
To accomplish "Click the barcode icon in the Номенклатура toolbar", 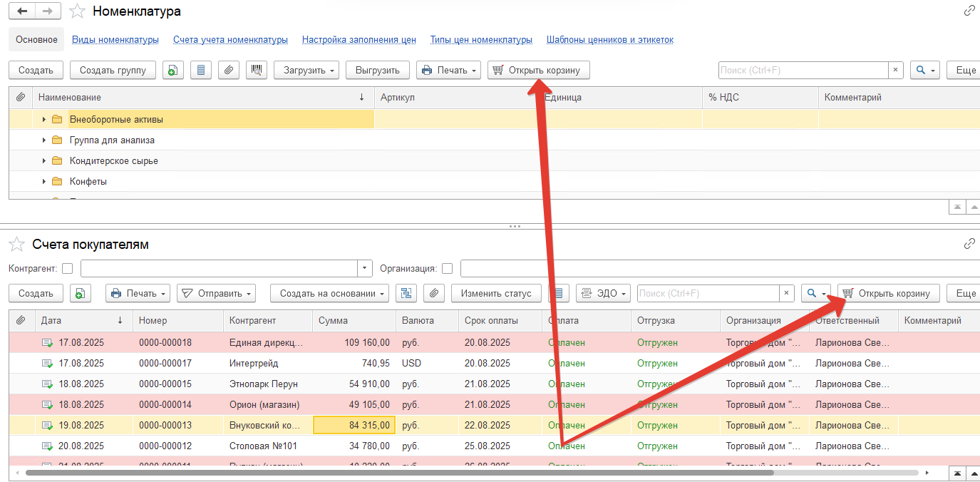I will click(x=257, y=70).
